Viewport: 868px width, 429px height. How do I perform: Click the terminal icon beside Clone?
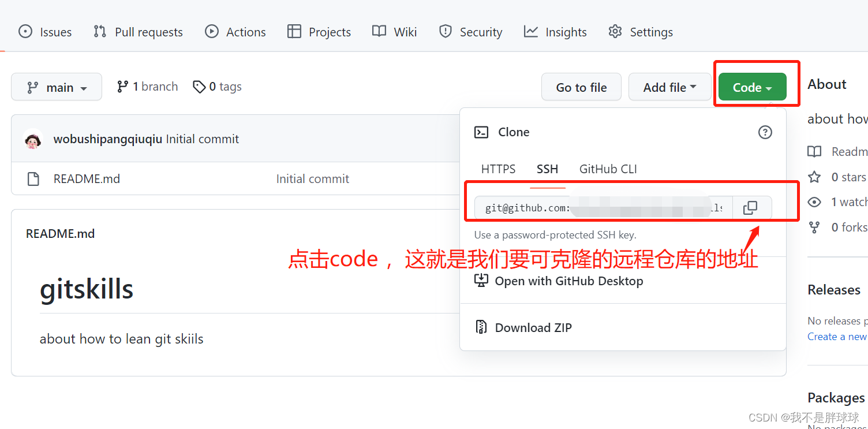coord(481,132)
